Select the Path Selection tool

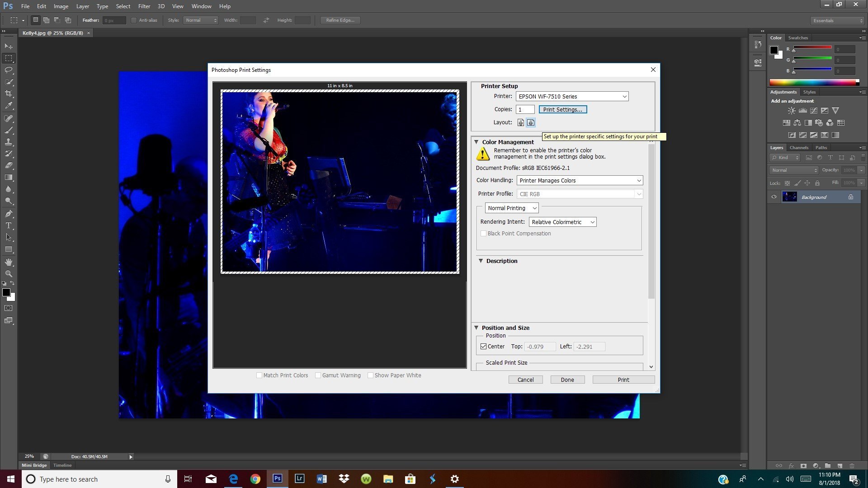point(9,237)
